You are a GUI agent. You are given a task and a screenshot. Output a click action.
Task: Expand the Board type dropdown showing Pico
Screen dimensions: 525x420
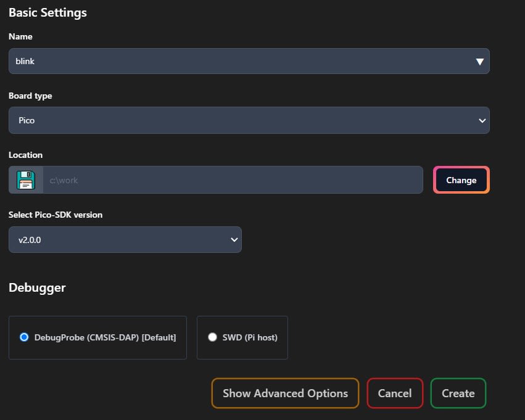point(249,120)
